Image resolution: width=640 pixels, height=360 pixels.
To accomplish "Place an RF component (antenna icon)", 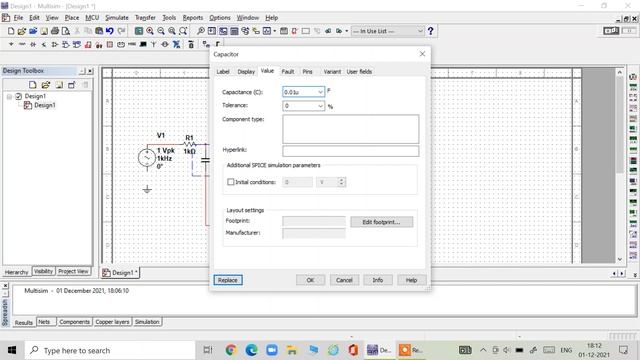I will [153, 44].
